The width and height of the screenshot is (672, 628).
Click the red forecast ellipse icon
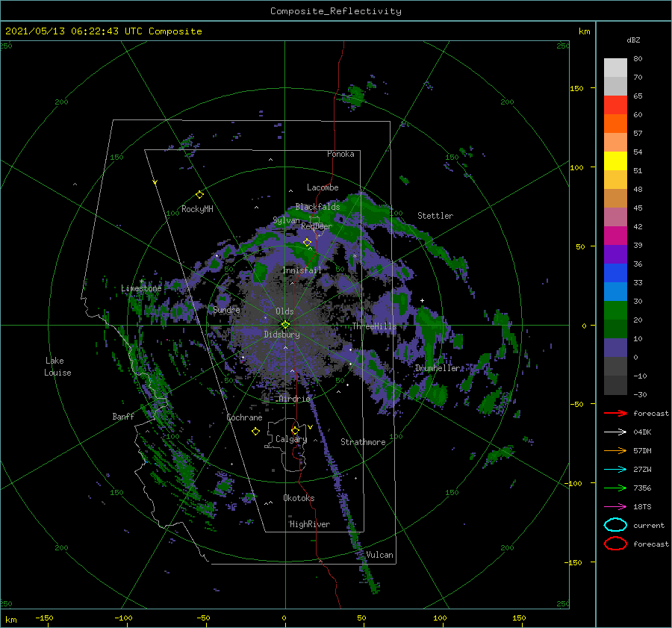tap(615, 544)
